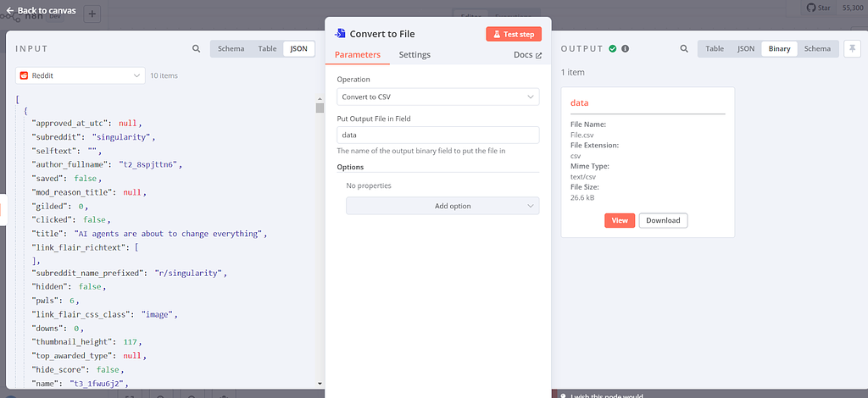Image resolution: width=868 pixels, height=398 pixels.
Task: Switch output view to JSON
Action: 745,49
